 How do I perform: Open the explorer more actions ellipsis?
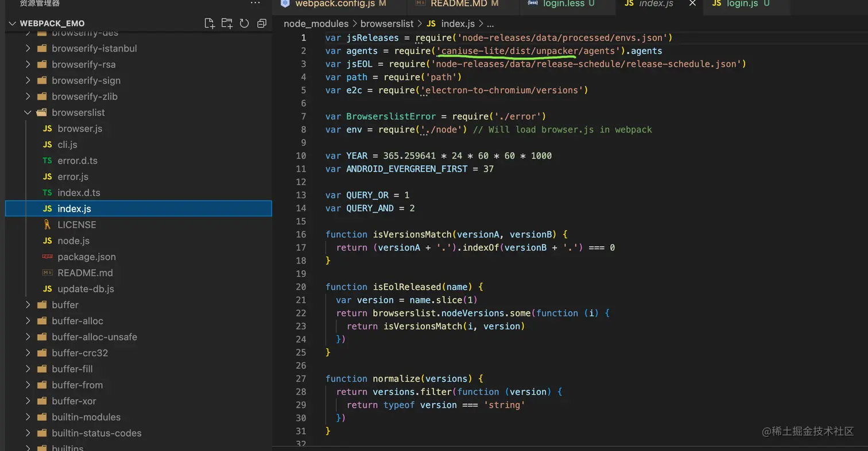pyautogui.click(x=255, y=3)
